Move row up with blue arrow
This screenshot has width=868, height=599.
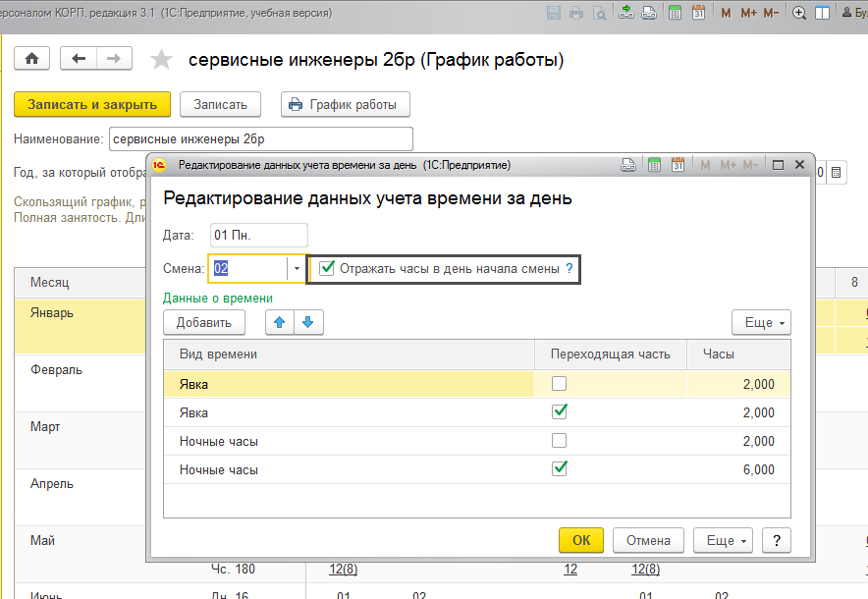click(x=281, y=322)
